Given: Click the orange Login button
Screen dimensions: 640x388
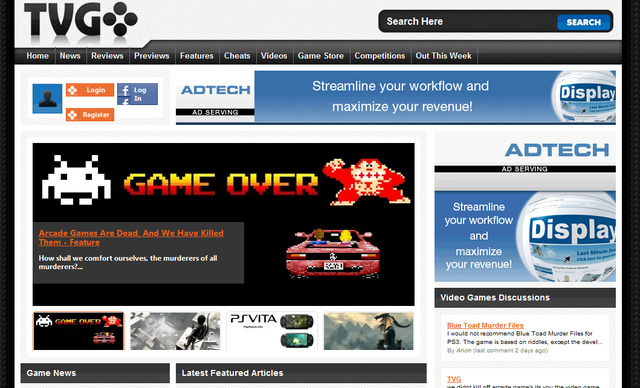Looking at the screenshot, I should coord(90,90).
